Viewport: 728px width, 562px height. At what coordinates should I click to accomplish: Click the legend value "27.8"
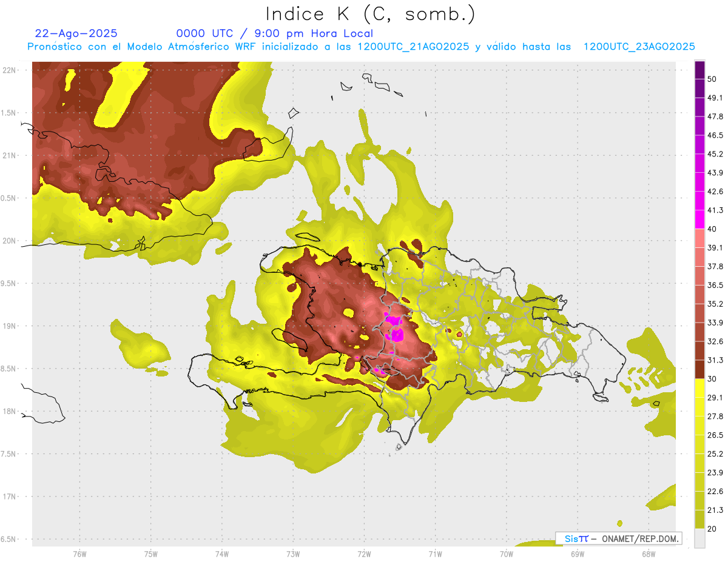pyautogui.click(x=715, y=416)
